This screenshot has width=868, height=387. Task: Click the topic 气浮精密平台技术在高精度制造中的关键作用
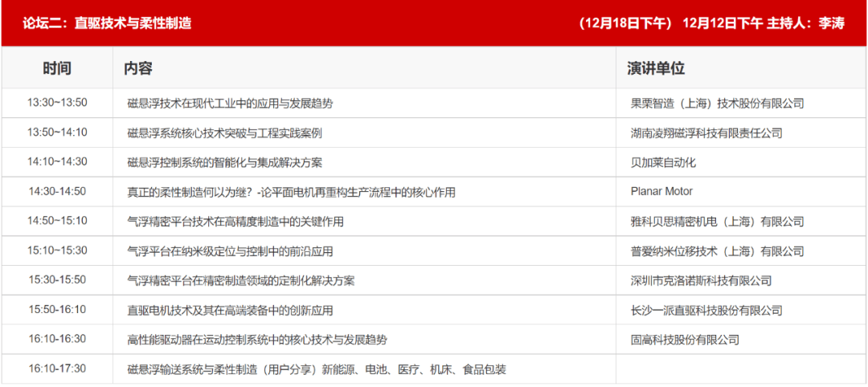235,222
